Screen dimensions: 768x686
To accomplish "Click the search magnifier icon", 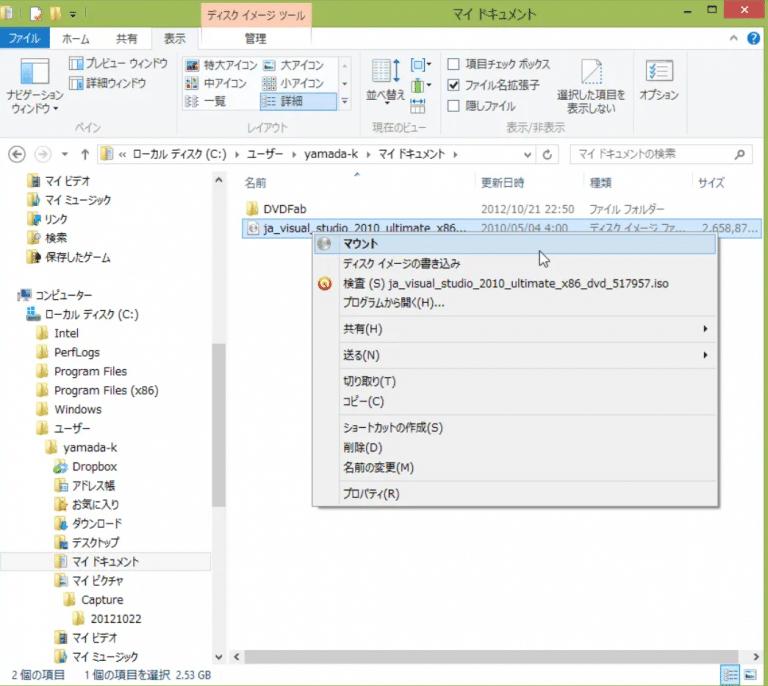I will pyautogui.click(x=740, y=154).
